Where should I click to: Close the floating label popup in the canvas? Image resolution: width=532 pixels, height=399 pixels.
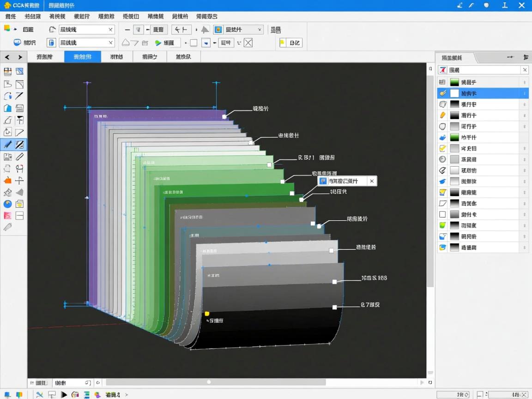click(372, 181)
